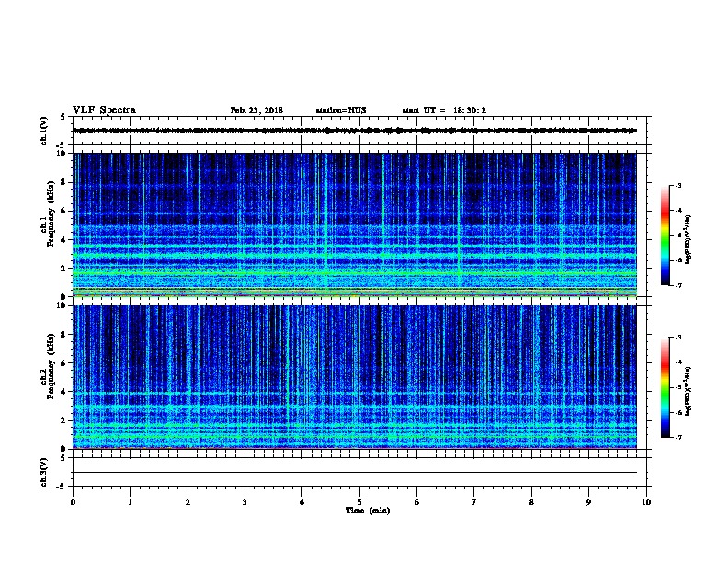
Task: Click the log PSD label beside ch.1 colorbar
Action: coord(688,239)
